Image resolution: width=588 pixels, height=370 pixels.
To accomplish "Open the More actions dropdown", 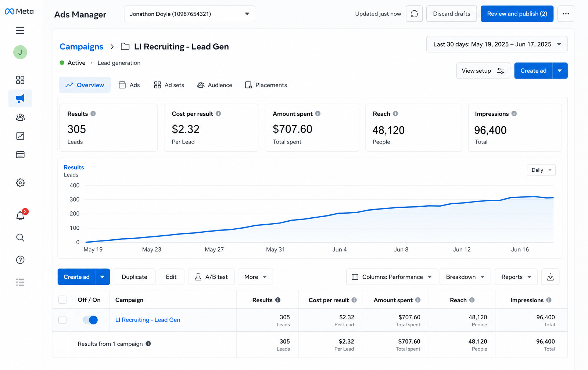I will tap(255, 277).
